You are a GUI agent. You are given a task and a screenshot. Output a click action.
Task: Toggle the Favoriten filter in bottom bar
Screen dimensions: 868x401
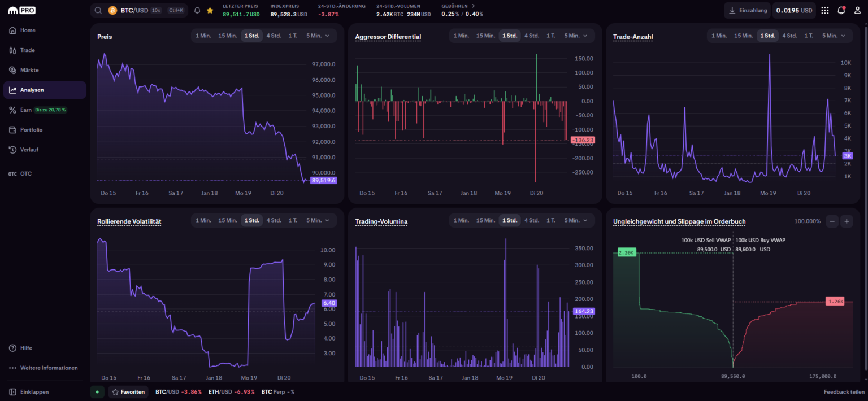click(x=128, y=391)
